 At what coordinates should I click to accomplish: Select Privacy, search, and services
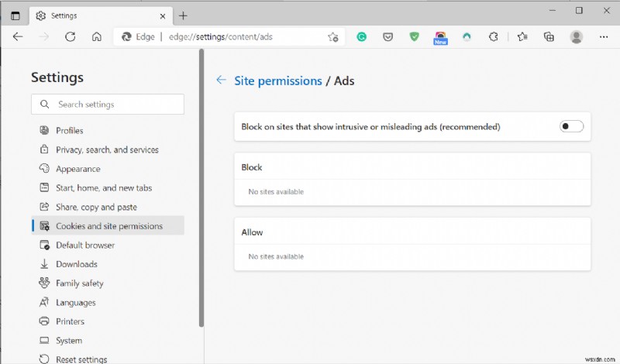pos(107,149)
